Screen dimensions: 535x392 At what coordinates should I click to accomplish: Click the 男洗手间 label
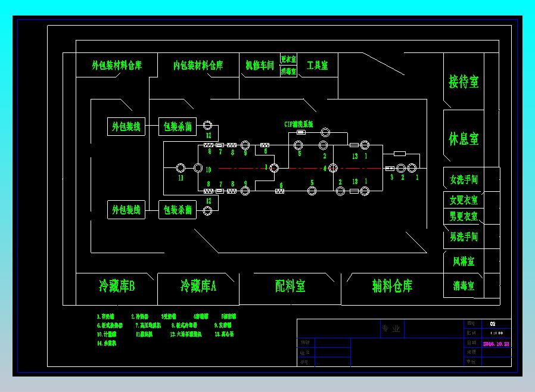click(x=464, y=237)
